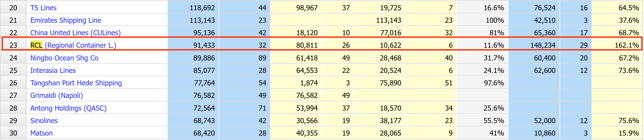Select Ningbo owned 61,418 cell
The height and width of the screenshot is (140, 644).
point(296,58)
